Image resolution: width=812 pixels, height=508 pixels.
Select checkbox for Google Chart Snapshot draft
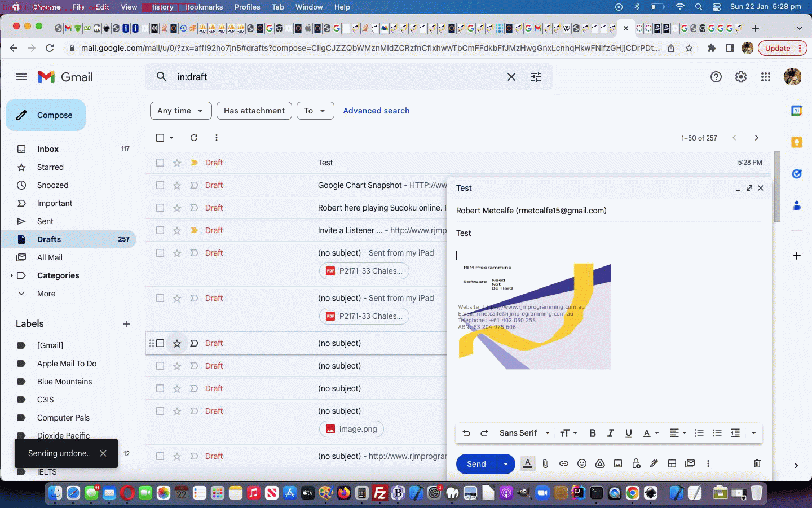tap(160, 185)
